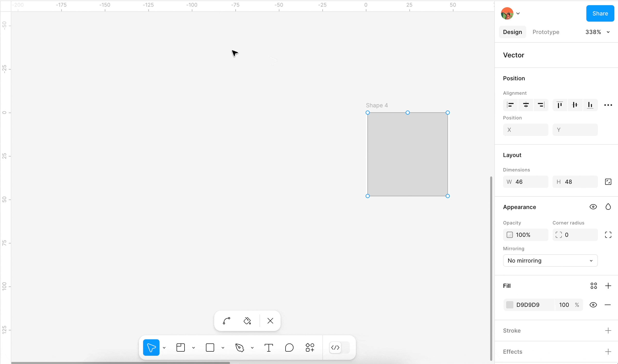Hide the D9D9D9 fill layer
The image size is (618, 364).
[593, 305]
